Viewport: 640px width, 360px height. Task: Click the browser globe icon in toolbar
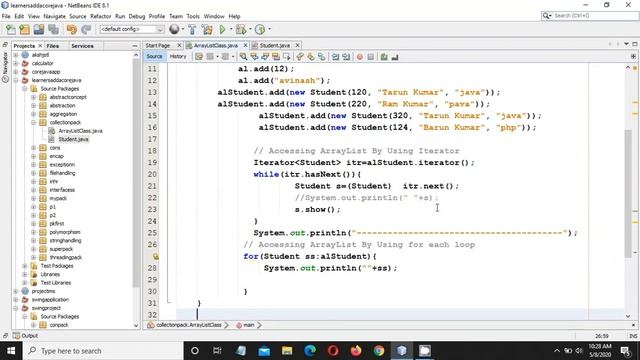click(x=174, y=29)
